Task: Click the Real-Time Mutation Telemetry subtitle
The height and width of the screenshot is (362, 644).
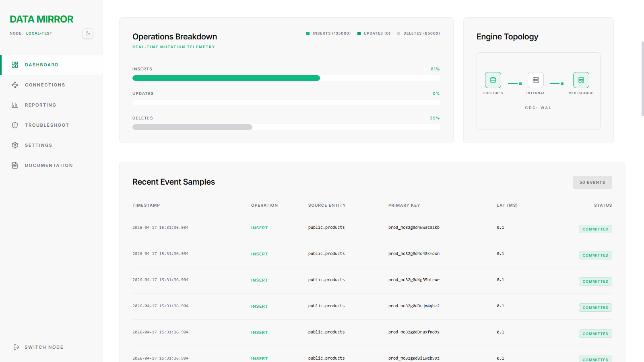Action: 173,47
